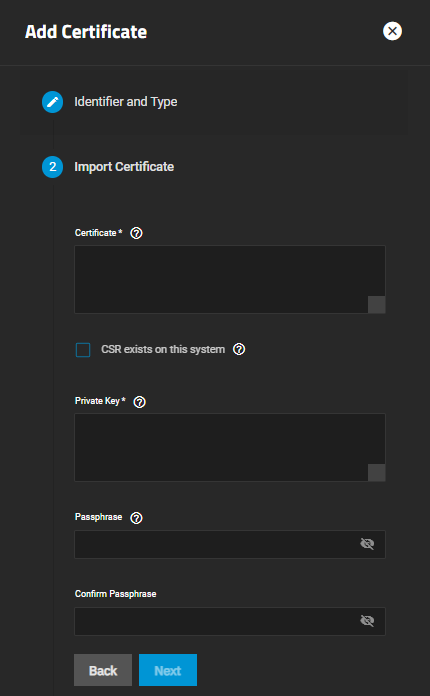Select the Identifier and Type step label
This screenshot has height=696, width=430.
pos(126,102)
